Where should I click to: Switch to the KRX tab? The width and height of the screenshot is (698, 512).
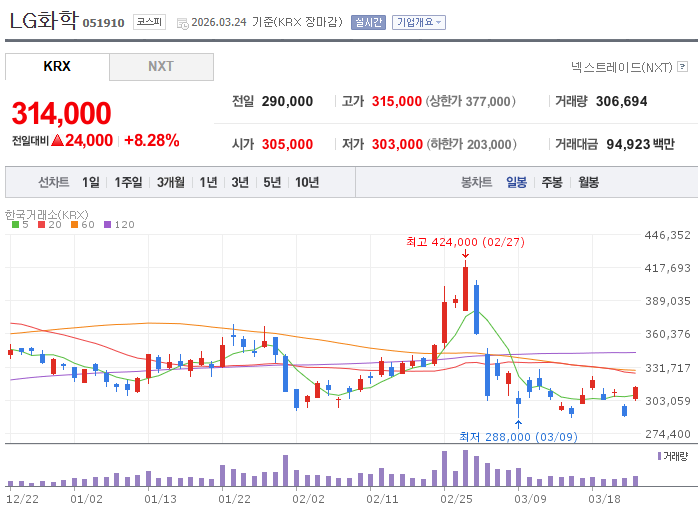[x=57, y=66]
